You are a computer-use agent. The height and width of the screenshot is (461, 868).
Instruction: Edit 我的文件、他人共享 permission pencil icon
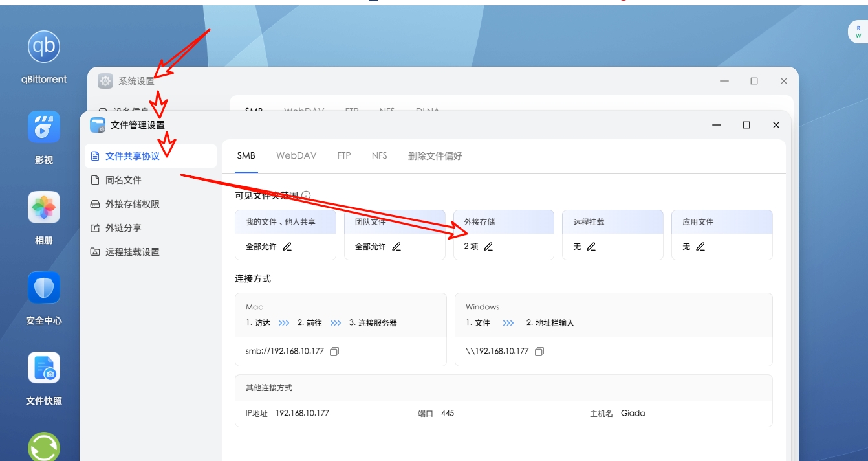[x=287, y=247]
